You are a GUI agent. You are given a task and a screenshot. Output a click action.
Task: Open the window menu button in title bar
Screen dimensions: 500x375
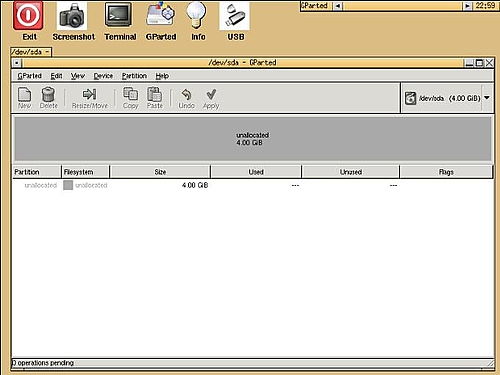point(16,63)
